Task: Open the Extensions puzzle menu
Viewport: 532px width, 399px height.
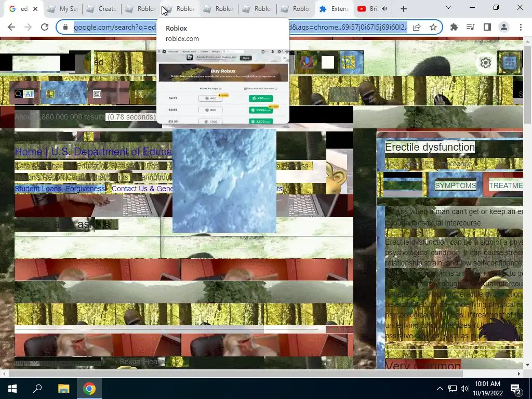Action: [454, 27]
